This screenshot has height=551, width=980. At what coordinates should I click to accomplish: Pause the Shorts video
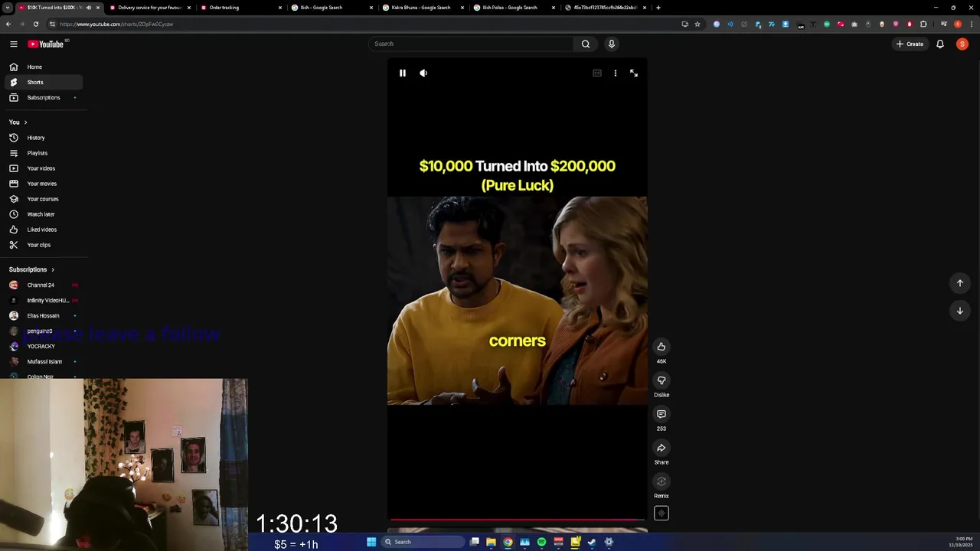click(x=403, y=73)
